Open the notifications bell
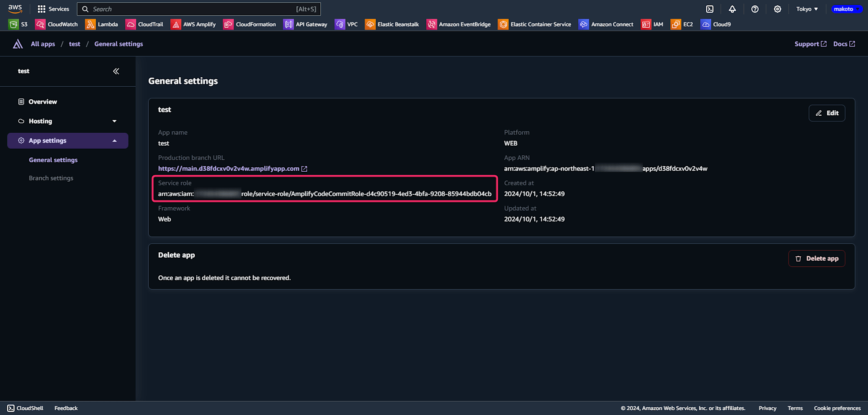The width and height of the screenshot is (868, 415). point(732,9)
